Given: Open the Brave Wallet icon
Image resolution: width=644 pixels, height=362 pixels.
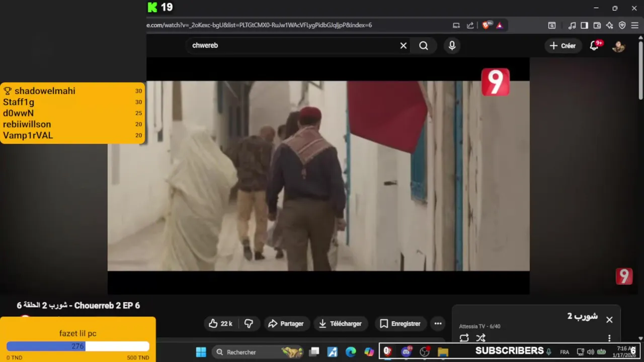Looking at the screenshot, I should click(x=597, y=25).
